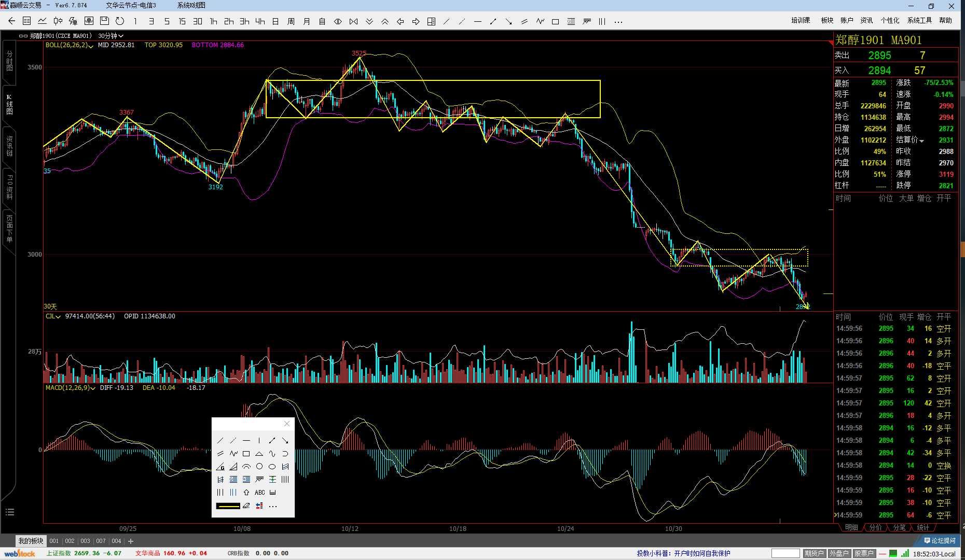Image resolution: width=965 pixels, height=560 pixels.
Task: Click the 期货户 status button
Action: [814, 553]
